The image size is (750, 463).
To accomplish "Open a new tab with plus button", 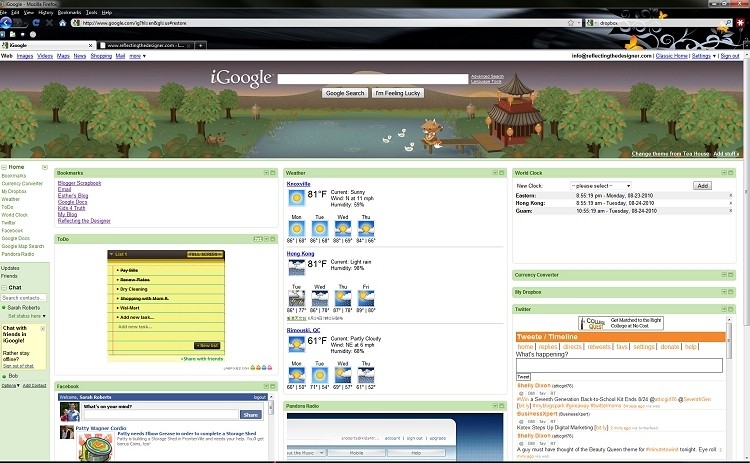I will [201, 45].
